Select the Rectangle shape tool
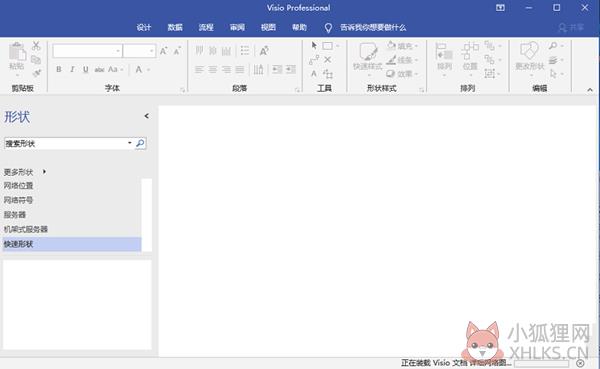This screenshot has width=600, height=369. (x=328, y=46)
